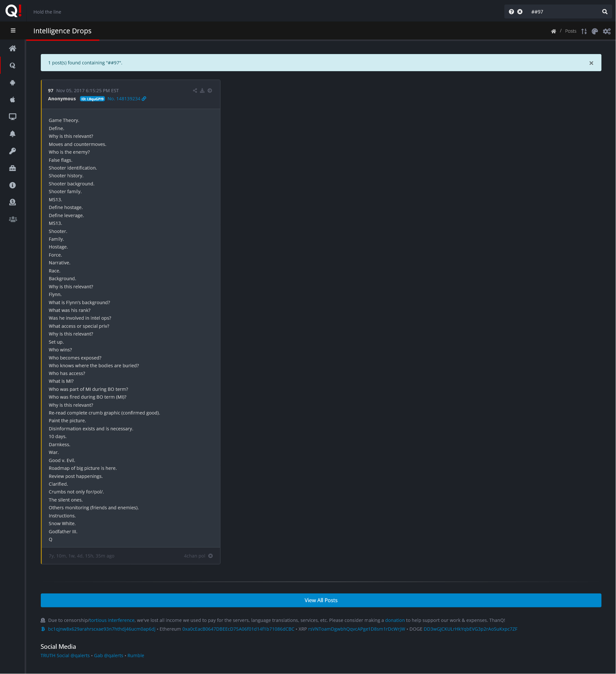The image size is (616, 674).
Task: Click the Bitcoin address link
Action: tap(102, 629)
